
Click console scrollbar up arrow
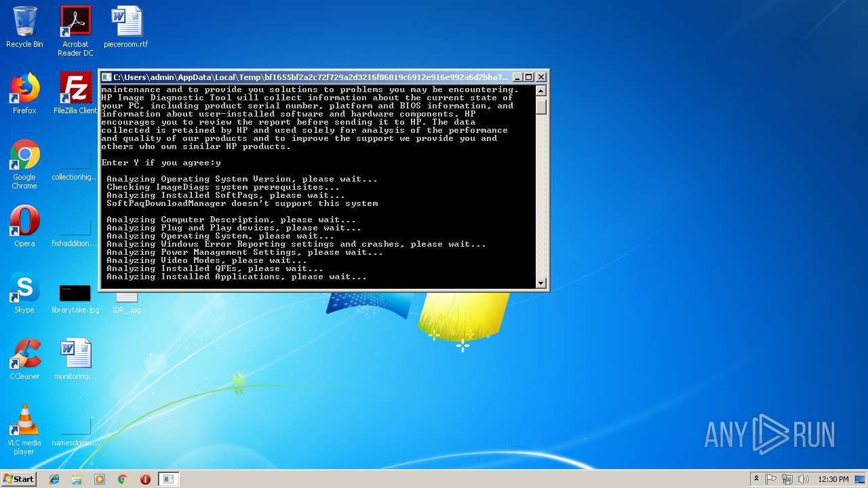[x=541, y=90]
